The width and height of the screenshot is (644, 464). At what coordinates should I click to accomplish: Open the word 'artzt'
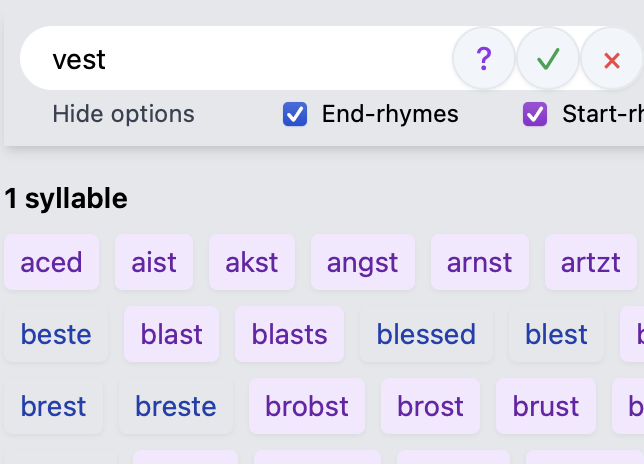coord(591,262)
